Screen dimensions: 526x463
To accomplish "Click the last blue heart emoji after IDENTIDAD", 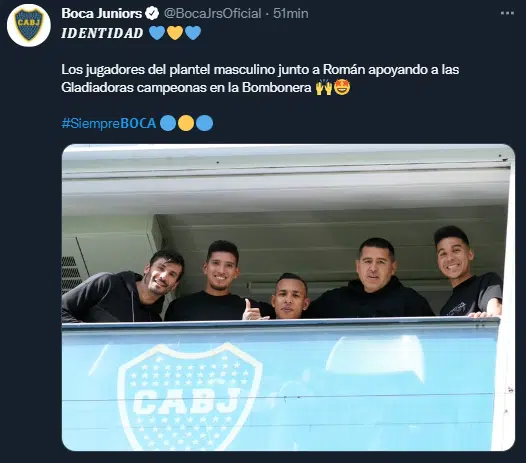I will tap(193, 33).
